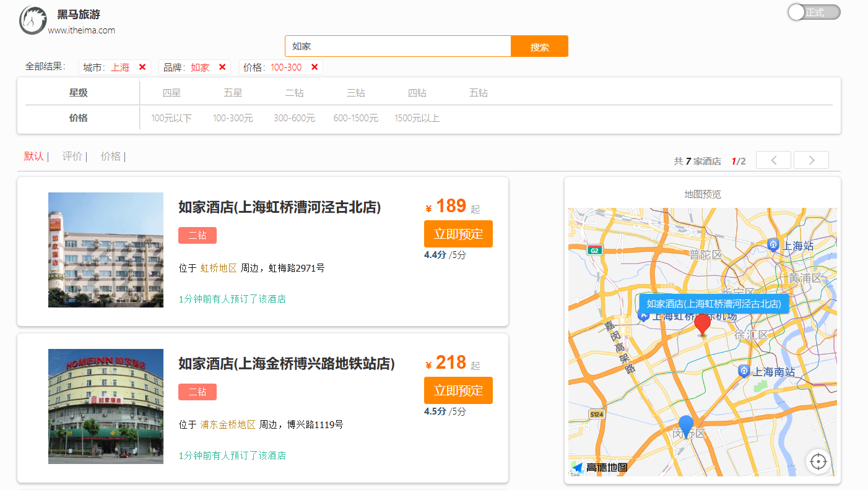Go to previous results page arrow
Image resolution: width=868 pixels, height=490 pixels.
coord(773,160)
